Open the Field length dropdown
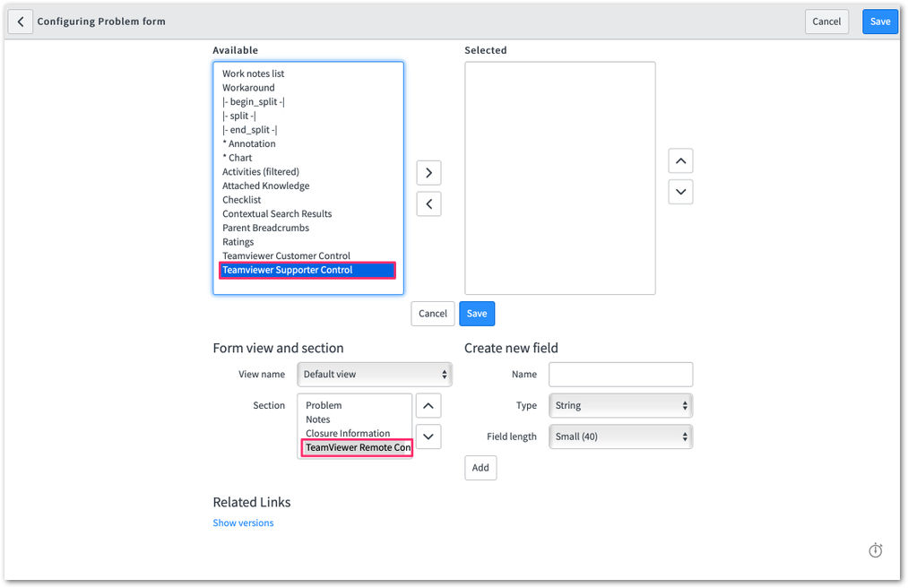Image resolution: width=908 pixels, height=588 pixels. pos(620,437)
